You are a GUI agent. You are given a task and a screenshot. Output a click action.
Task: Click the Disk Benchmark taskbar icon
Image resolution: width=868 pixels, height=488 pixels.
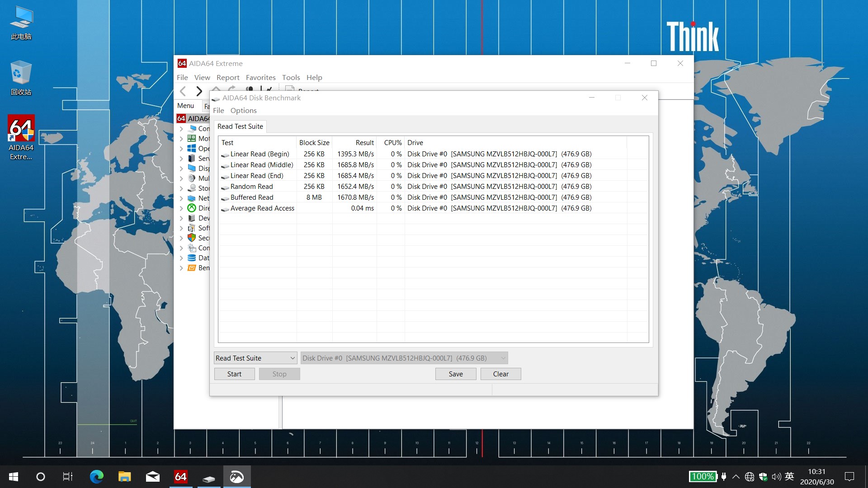(208, 477)
